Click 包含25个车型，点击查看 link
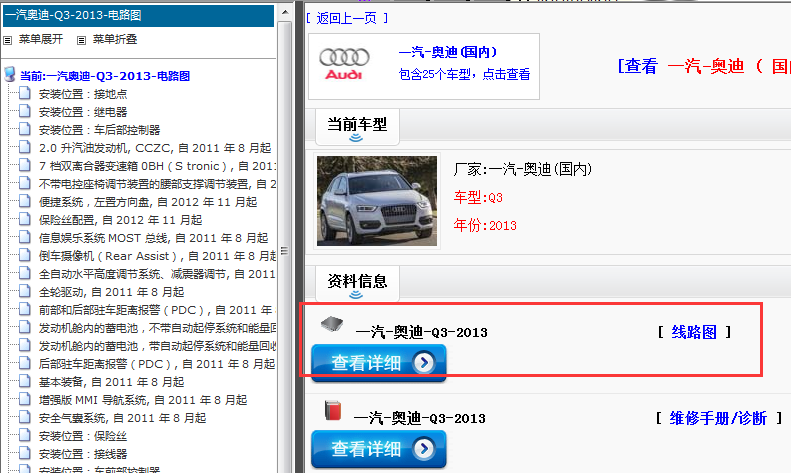This screenshot has width=791, height=473. pyautogui.click(x=464, y=75)
